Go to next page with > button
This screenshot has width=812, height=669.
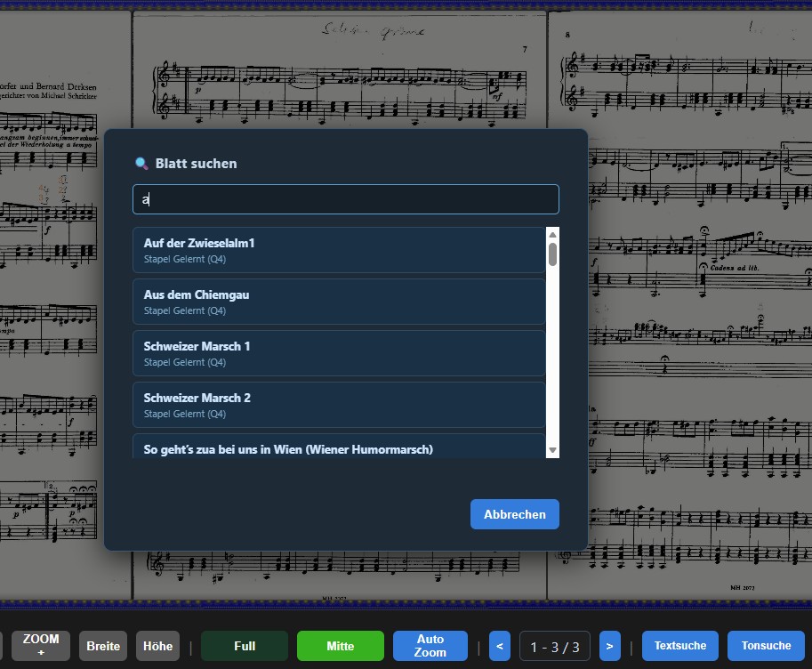pyautogui.click(x=610, y=646)
